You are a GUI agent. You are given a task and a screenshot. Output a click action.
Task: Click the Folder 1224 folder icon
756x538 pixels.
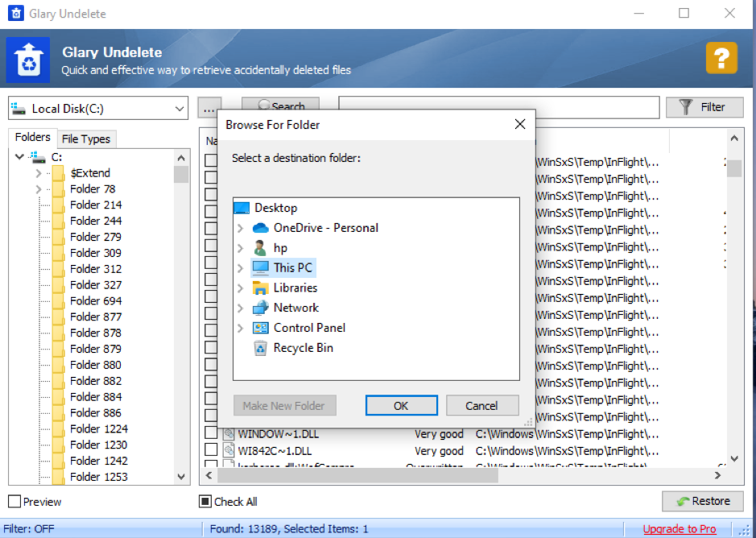click(x=58, y=428)
